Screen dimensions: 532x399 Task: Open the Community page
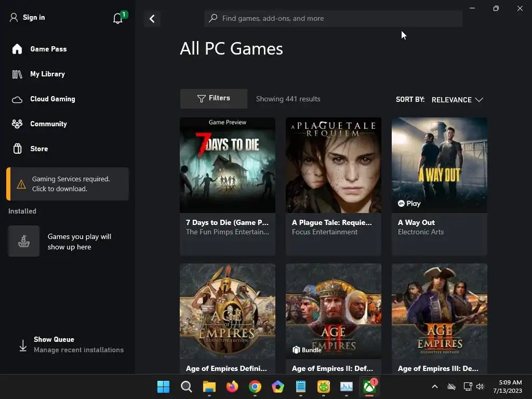pos(48,124)
